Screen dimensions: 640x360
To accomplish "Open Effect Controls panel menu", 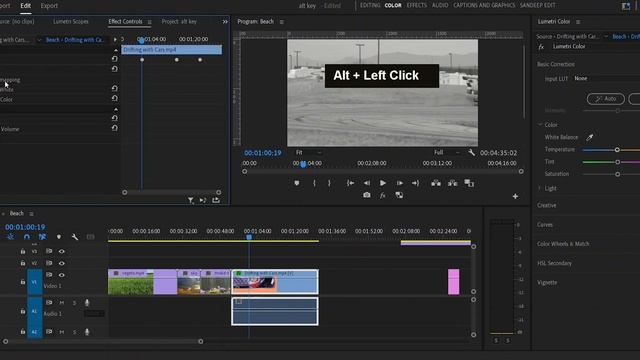I will click(x=149, y=22).
